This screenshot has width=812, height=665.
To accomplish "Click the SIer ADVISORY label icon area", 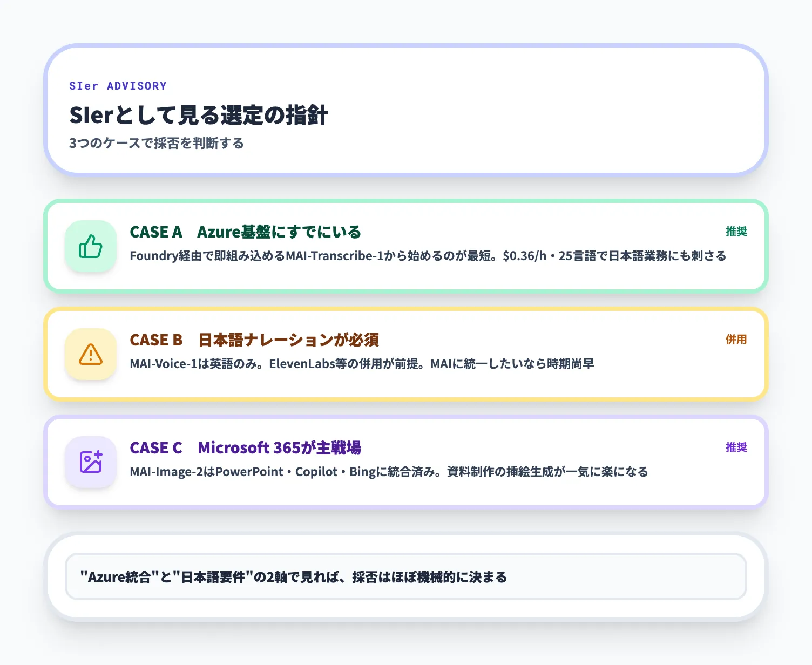I will (118, 85).
